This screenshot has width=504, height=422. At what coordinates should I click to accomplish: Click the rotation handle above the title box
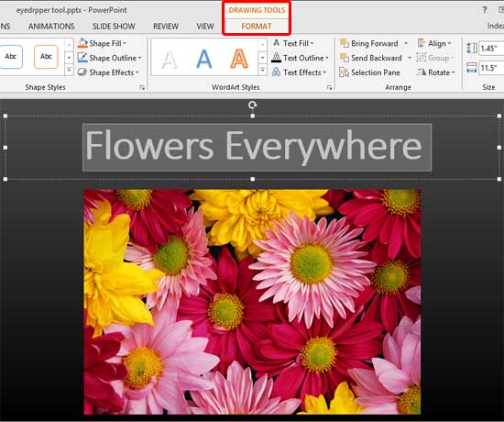tap(253, 105)
